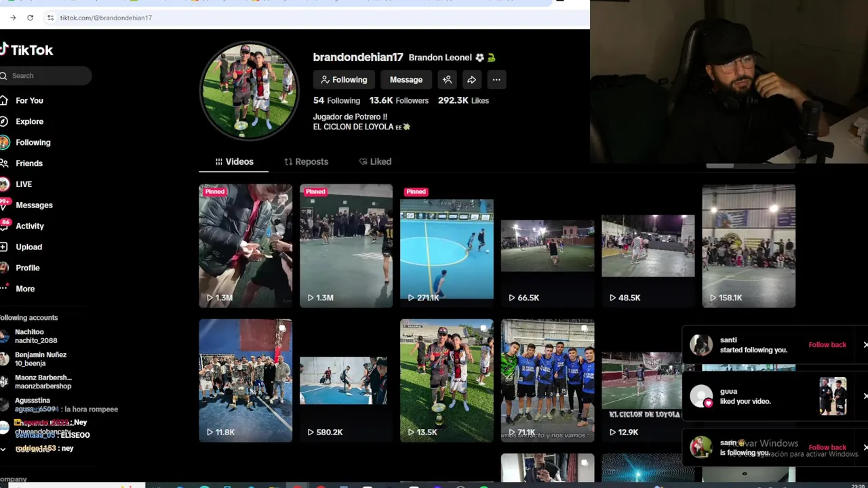Screen dimensions: 868x488
Task: Click the Jugador de Potrero bio text
Action: click(350, 117)
